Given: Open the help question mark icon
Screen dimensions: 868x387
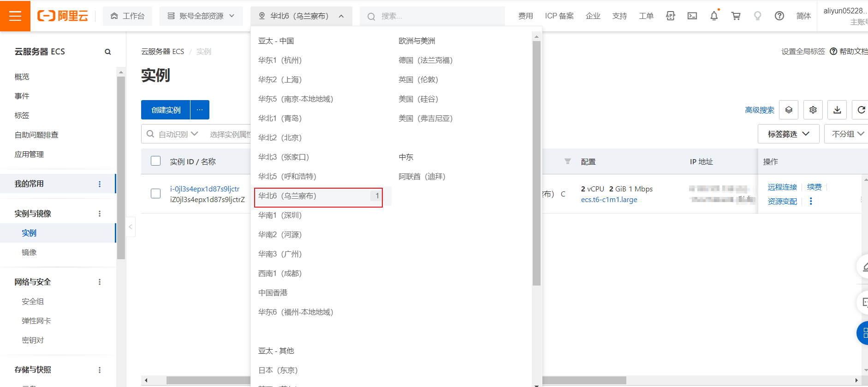Looking at the screenshot, I should pos(779,16).
